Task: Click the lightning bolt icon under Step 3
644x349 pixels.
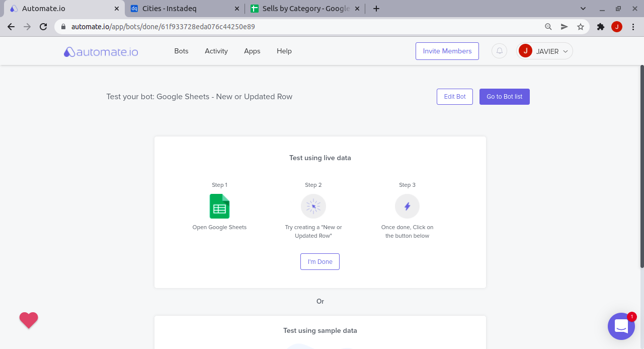Action: (x=407, y=206)
